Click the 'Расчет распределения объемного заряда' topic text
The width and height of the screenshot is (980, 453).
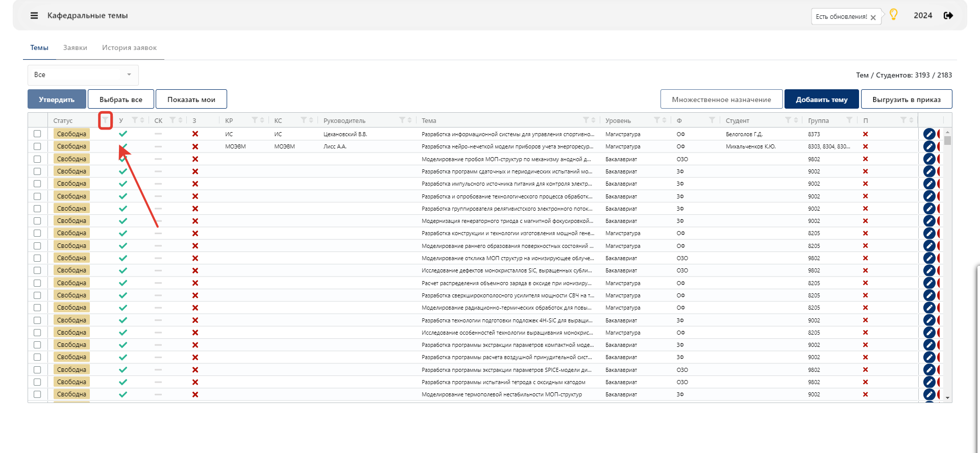507,283
